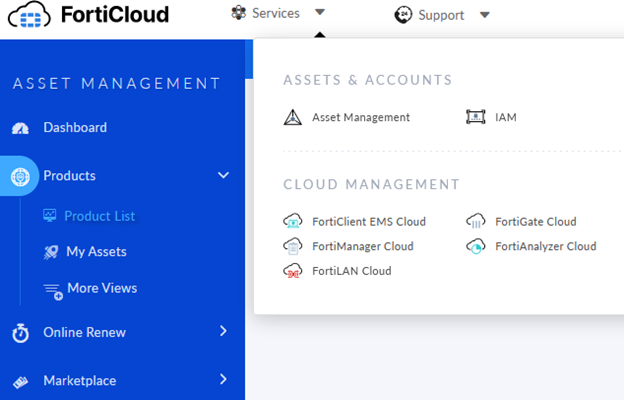
Task: Click the FortiAnalyzer Cloud icon
Action: 476,246
